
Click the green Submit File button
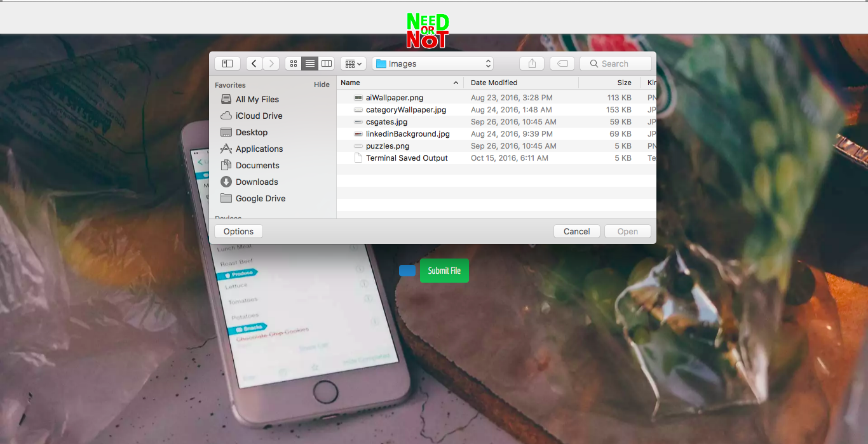pos(444,271)
